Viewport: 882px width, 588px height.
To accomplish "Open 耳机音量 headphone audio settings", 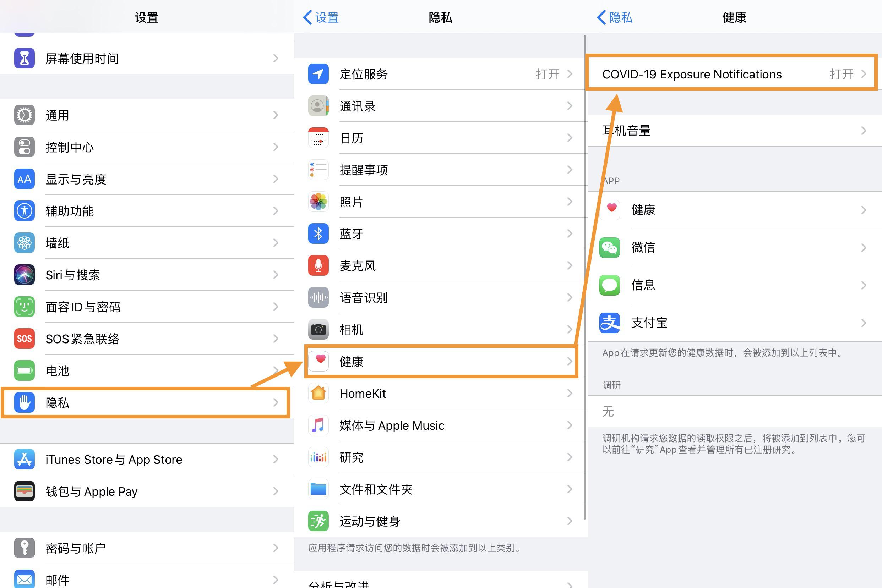I will pos(735,131).
